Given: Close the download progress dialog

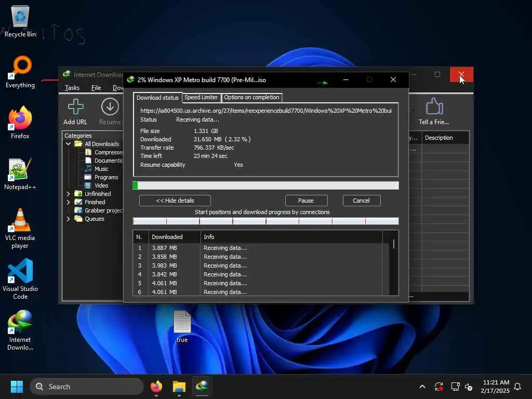Looking at the screenshot, I should coord(393,79).
